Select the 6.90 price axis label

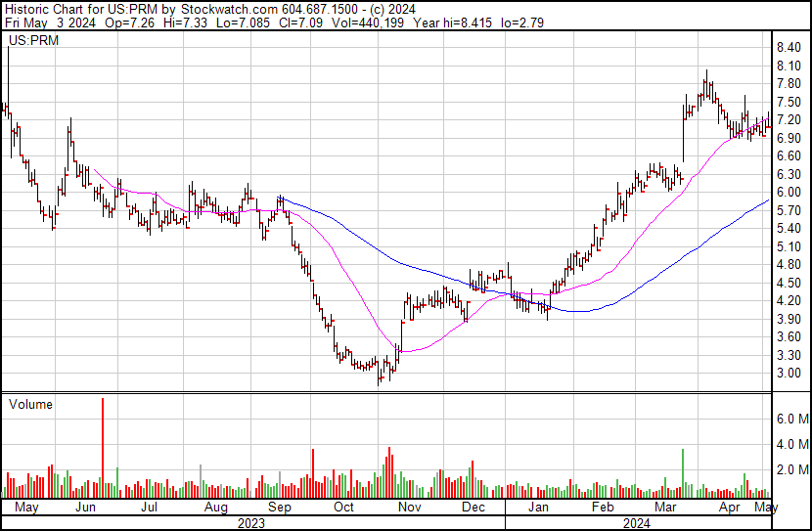(789, 138)
